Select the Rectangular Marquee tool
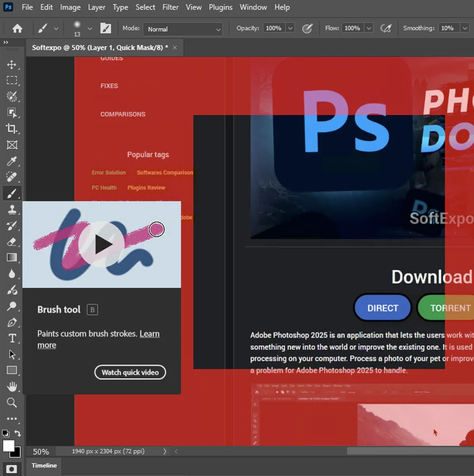 coord(12,81)
